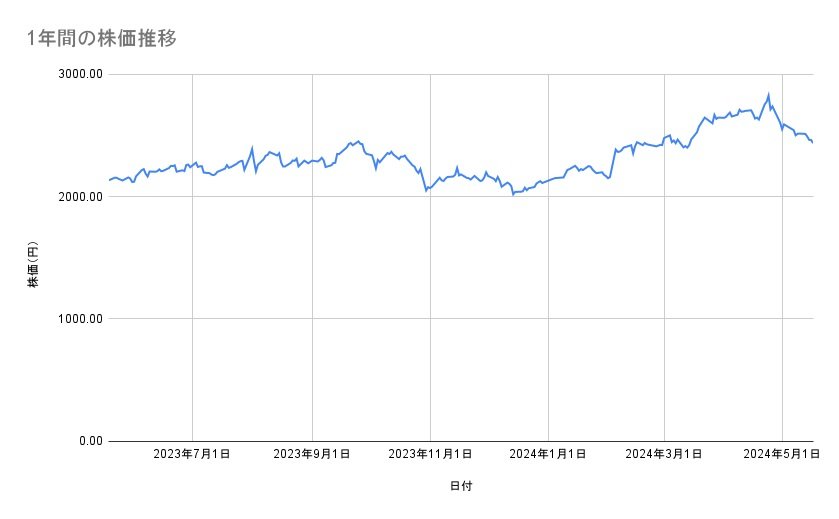Select the "2024年1月1日" date label
The height and width of the screenshot is (519, 839).
[x=547, y=455]
